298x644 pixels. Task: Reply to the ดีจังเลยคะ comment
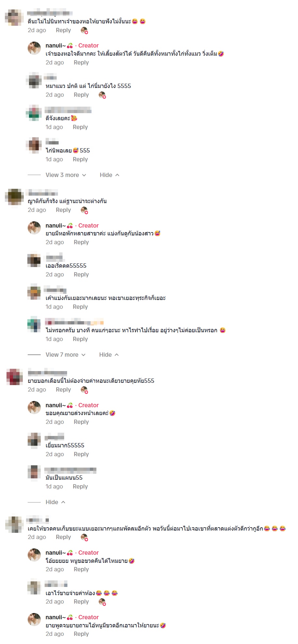[x=80, y=127]
